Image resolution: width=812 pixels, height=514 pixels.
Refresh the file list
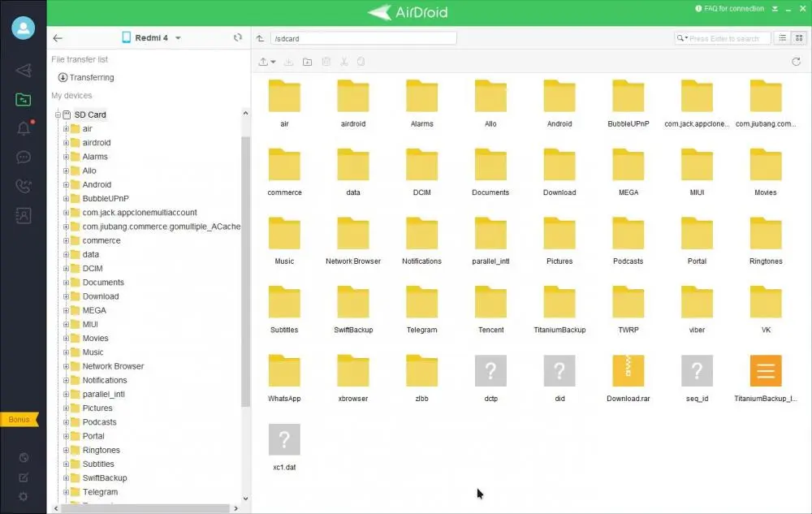[796, 62]
